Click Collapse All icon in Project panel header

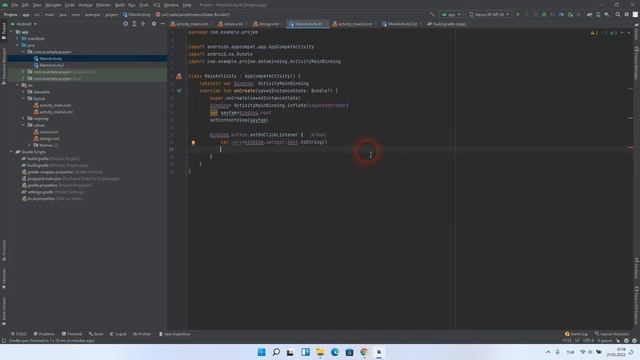(x=143, y=24)
